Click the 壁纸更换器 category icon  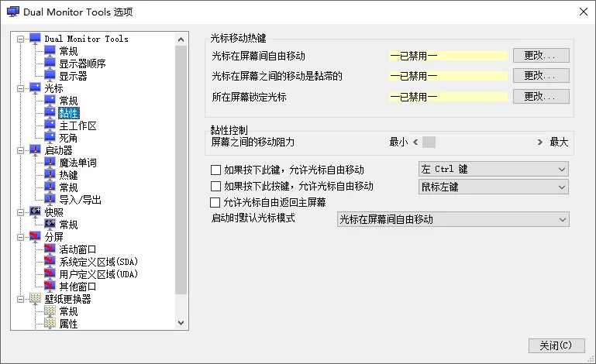coord(35,299)
